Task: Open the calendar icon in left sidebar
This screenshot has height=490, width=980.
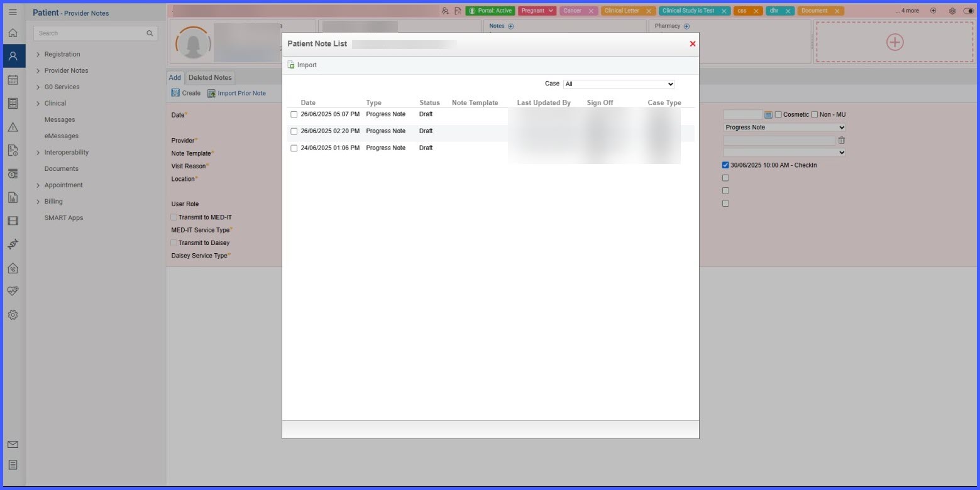Action: click(13, 80)
